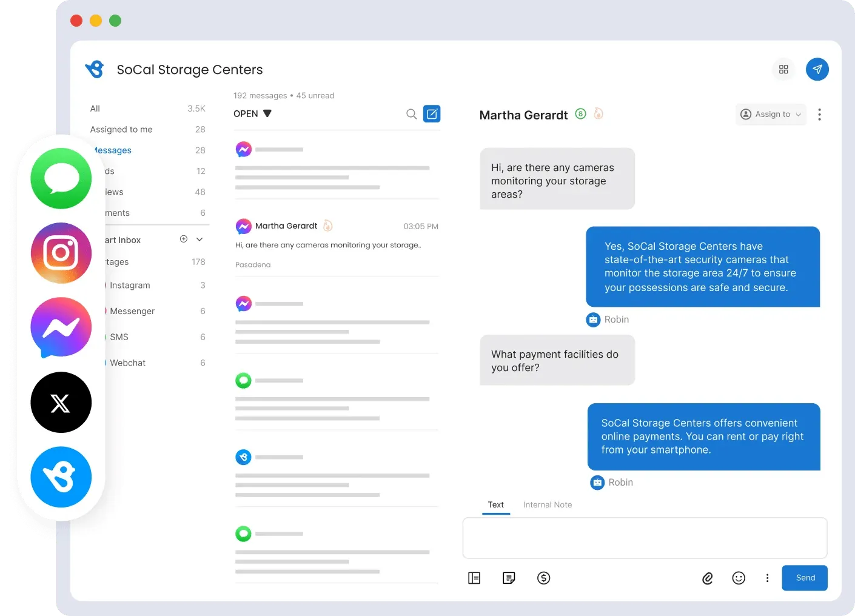The width and height of the screenshot is (855, 616).
Task: Search conversations with the magnifier icon
Action: [411, 114]
